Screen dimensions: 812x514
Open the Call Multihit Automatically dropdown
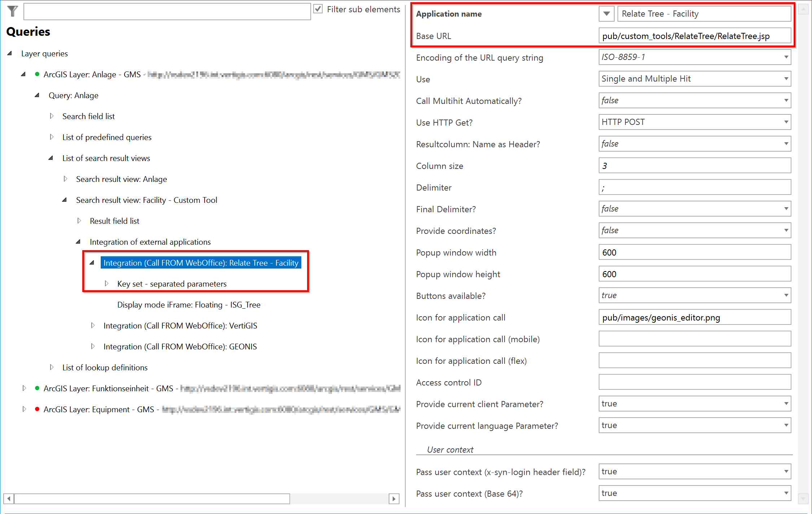pos(786,100)
